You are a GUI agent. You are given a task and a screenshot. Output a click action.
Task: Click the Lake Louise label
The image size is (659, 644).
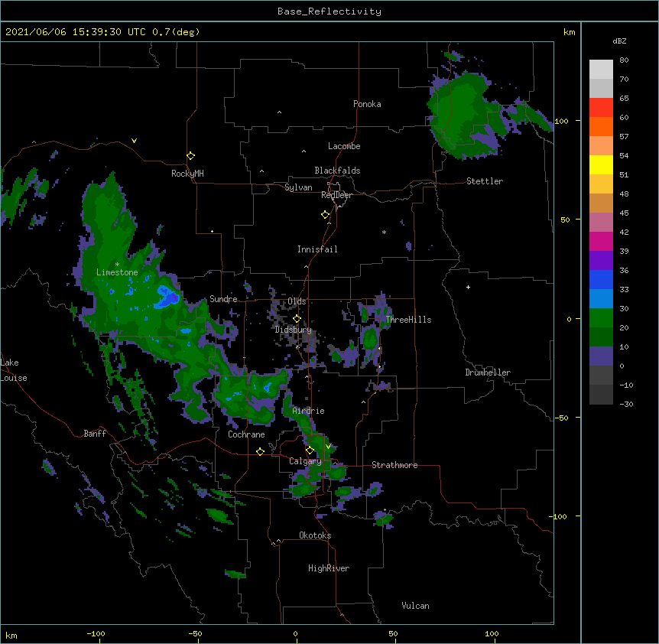[14, 370]
